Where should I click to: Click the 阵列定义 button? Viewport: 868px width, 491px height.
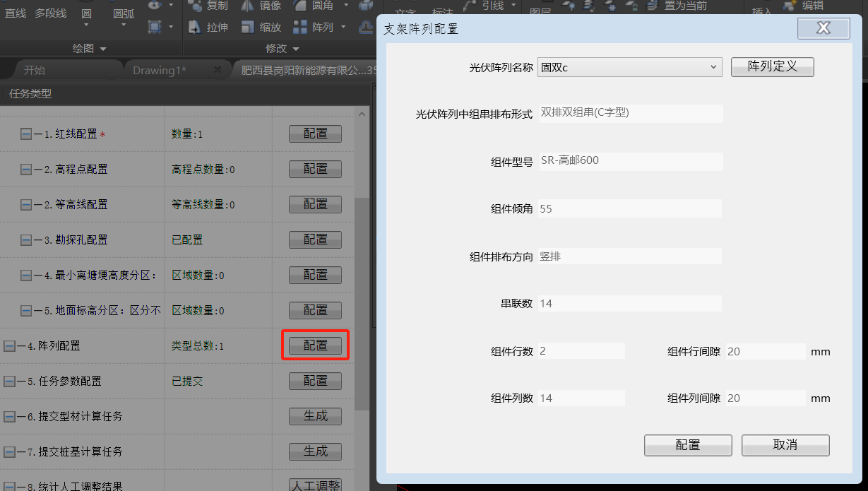pos(772,66)
